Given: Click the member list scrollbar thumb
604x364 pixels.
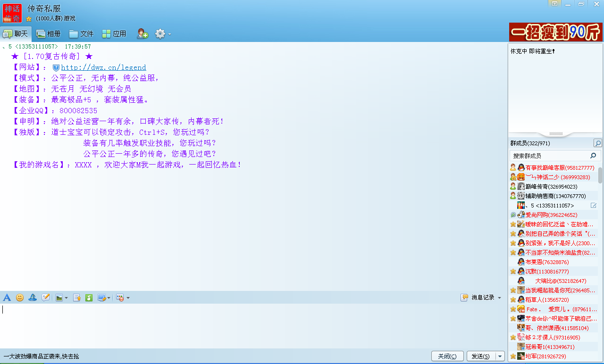Looking at the screenshot, I should (600, 175).
